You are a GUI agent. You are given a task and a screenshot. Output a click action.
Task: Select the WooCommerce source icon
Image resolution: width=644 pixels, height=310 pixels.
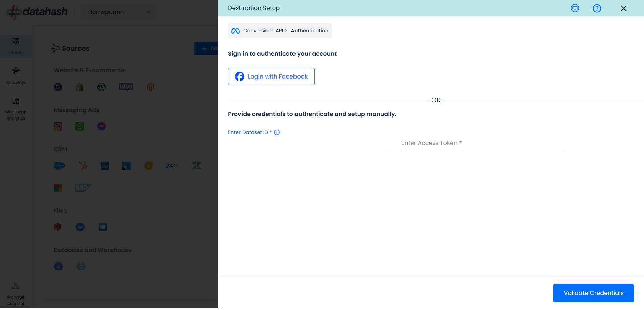tap(126, 87)
